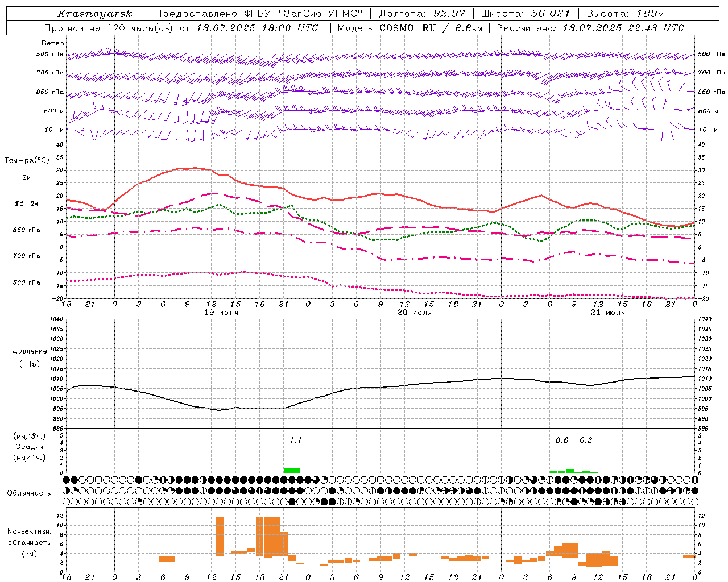The image size is (728, 582).
Task: Click the ФГБУ "ЗапСиб УГМС" provider text
Action: (x=303, y=14)
